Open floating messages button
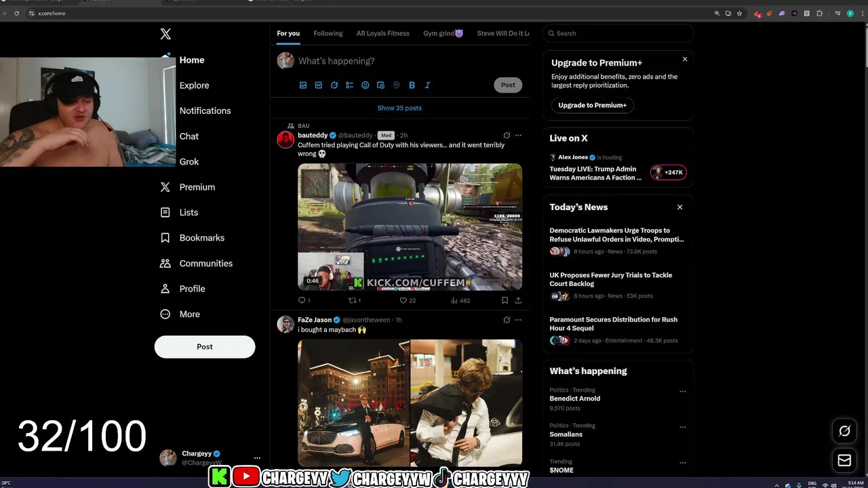Viewport: 868px width, 488px height. click(844, 461)
